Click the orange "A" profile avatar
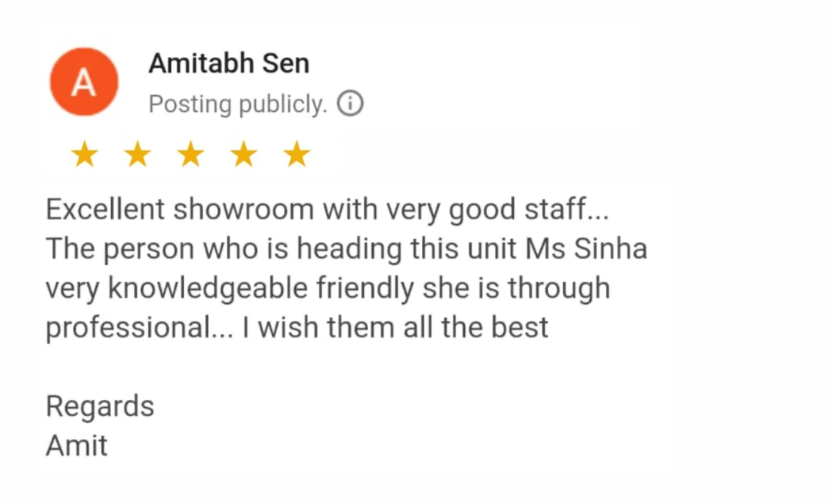Screen dimensions: 827x504 (x=84, y=81)
